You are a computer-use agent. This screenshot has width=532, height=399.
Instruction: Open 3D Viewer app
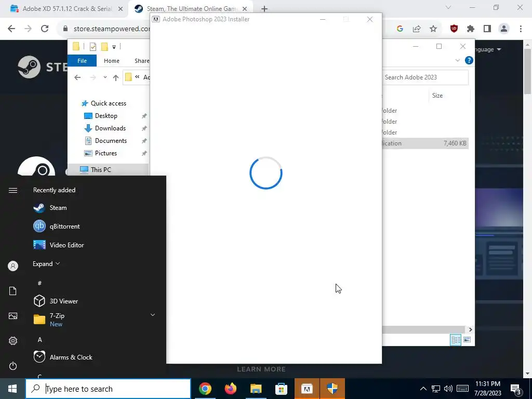point(56,301)
